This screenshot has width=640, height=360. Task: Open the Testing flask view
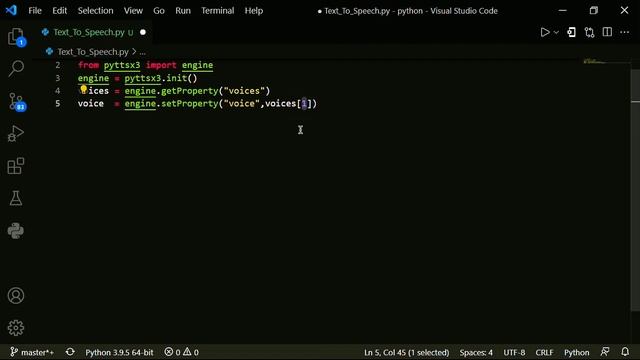(16, 198)
